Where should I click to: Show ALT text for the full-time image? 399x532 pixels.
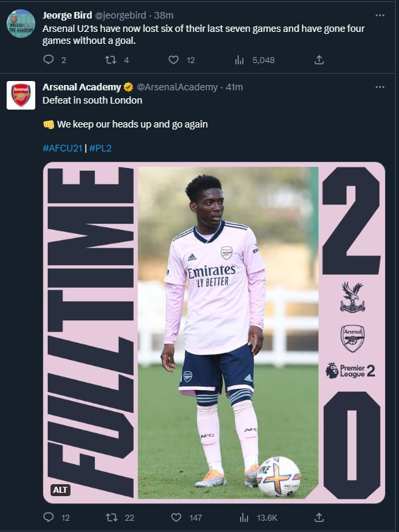(60, 490)
